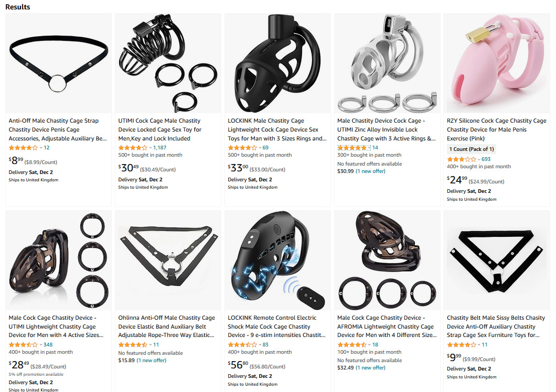556x392 pixels.
Task: Open the '1 new offer' link beside $15.89
Action: pos(152,360)
